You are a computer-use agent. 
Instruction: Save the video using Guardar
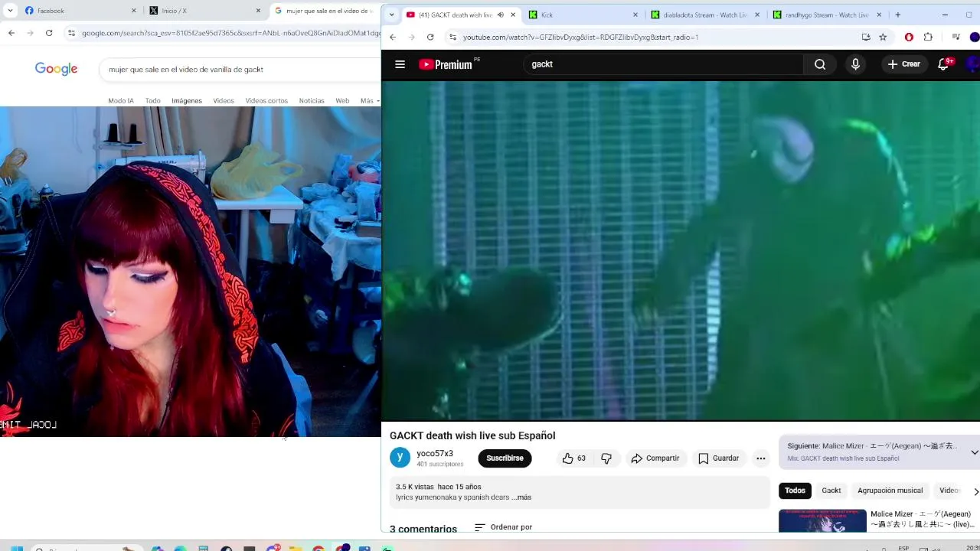[x=718, y=458]
